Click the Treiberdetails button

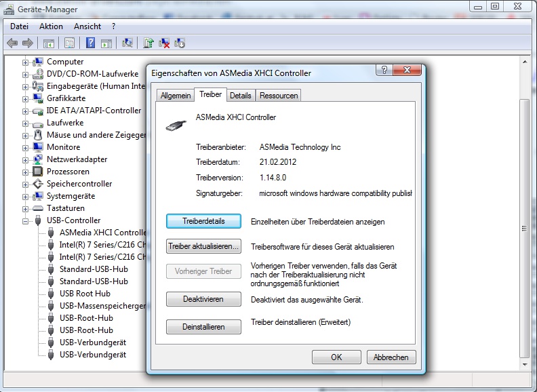tap(203, 221)
